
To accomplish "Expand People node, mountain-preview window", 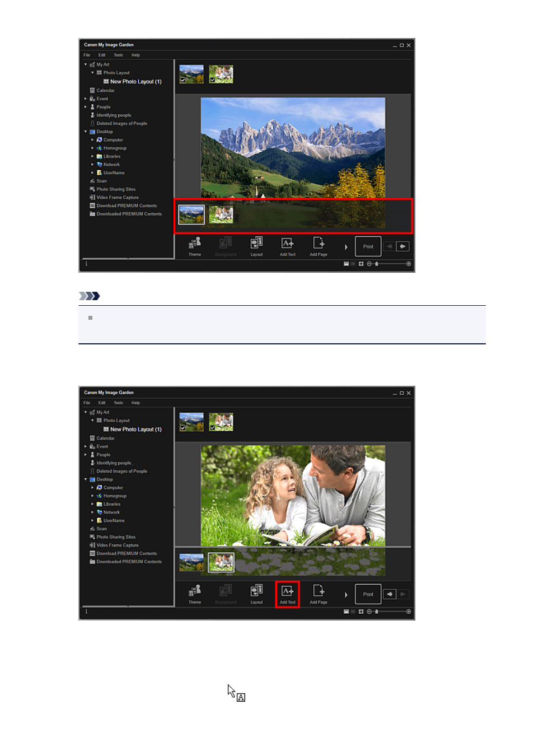I will (86, 107).
